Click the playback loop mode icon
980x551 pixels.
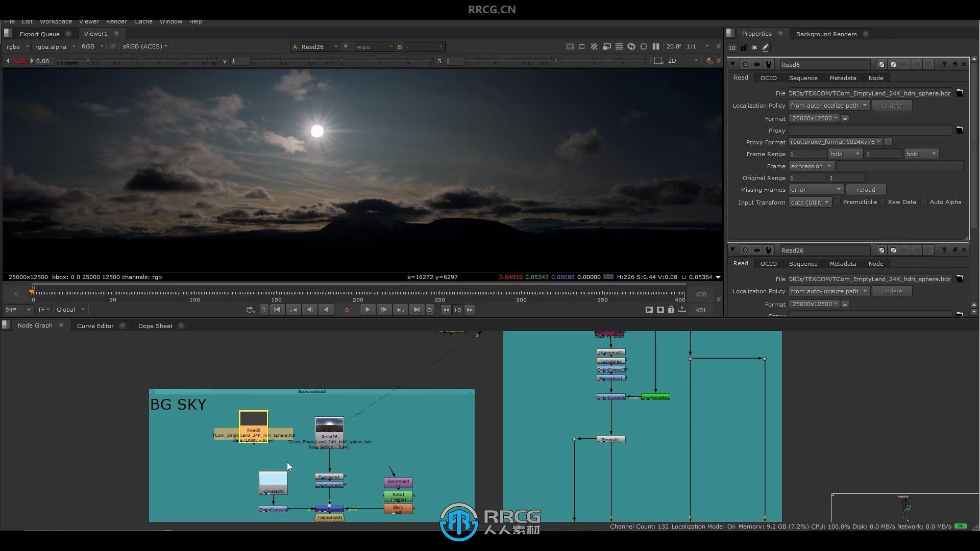[250, 310]
